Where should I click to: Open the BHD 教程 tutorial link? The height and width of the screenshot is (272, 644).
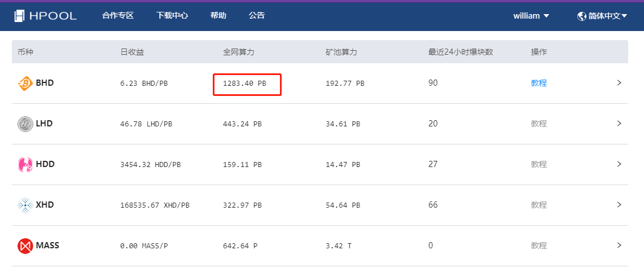coord(539,83)
